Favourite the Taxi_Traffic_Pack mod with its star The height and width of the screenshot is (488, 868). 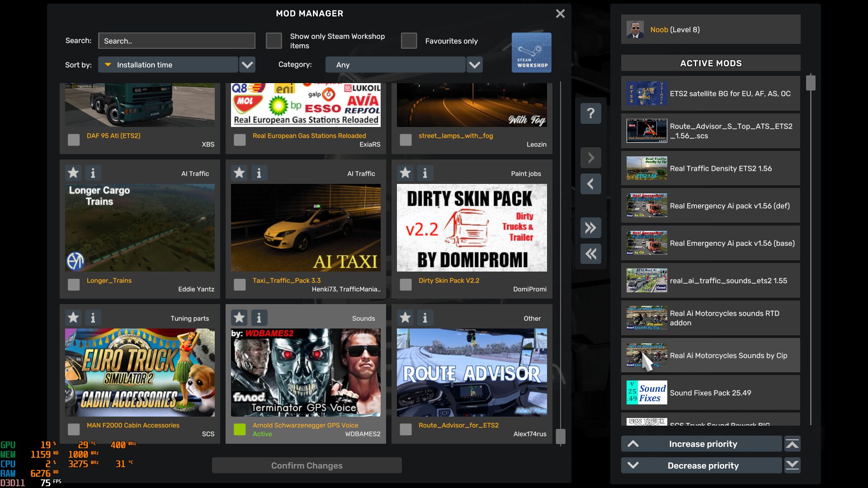(x=239, y=173)
